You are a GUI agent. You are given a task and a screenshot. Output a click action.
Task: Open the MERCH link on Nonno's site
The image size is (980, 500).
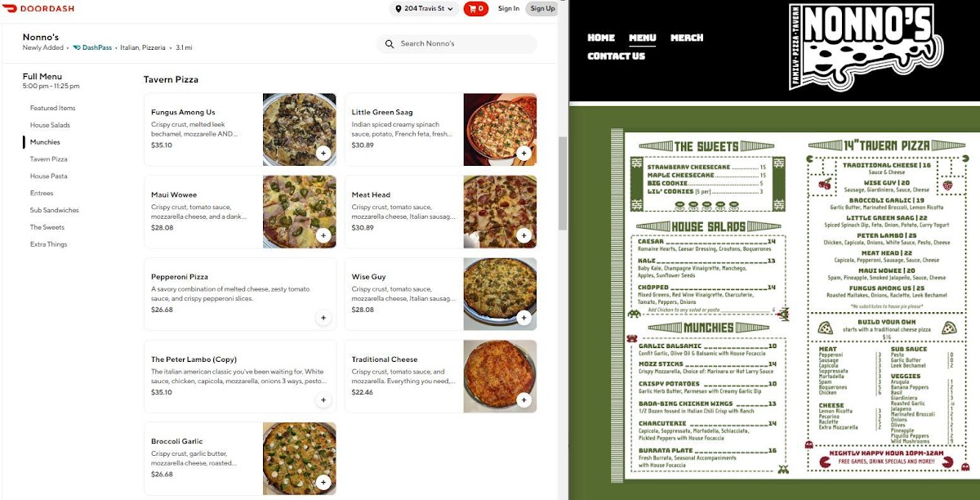click(x=687, y=38)
